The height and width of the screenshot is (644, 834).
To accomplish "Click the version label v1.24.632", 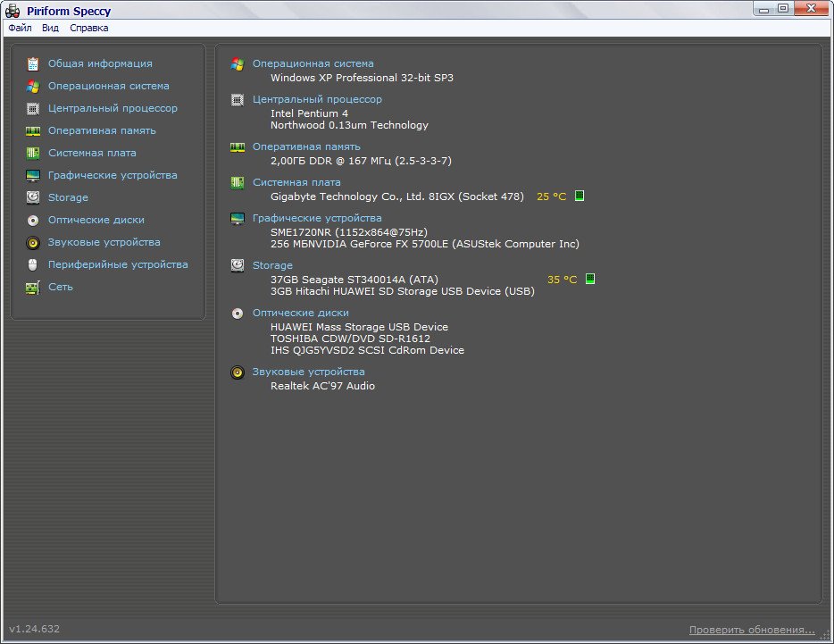I will pos(34,629).
